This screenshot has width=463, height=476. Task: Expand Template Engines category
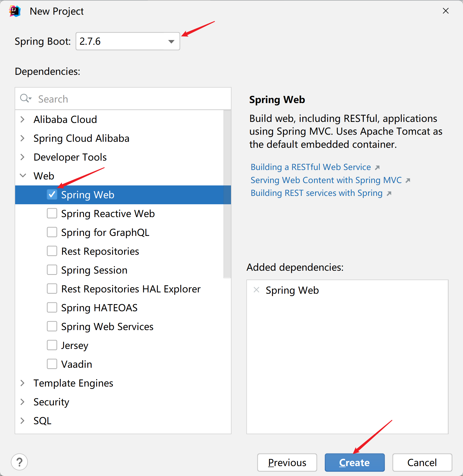23,383
